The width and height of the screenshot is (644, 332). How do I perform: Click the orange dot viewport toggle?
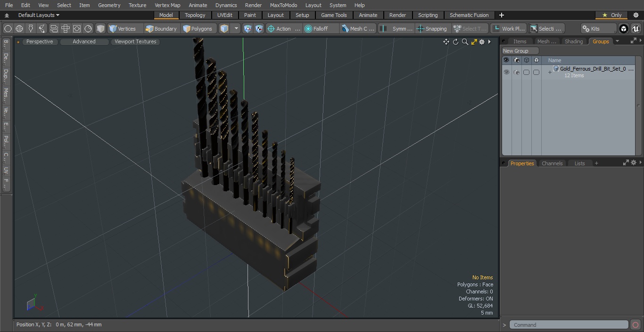point(18,42)
